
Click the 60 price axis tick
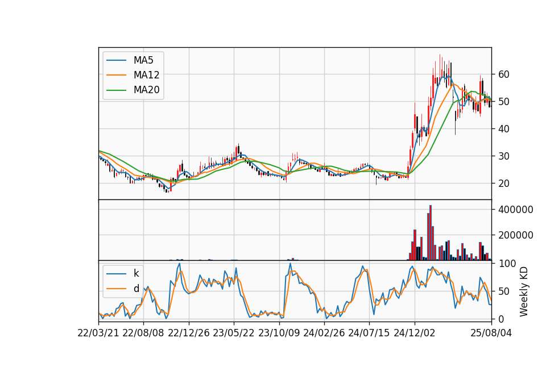[x=503, y=74]
